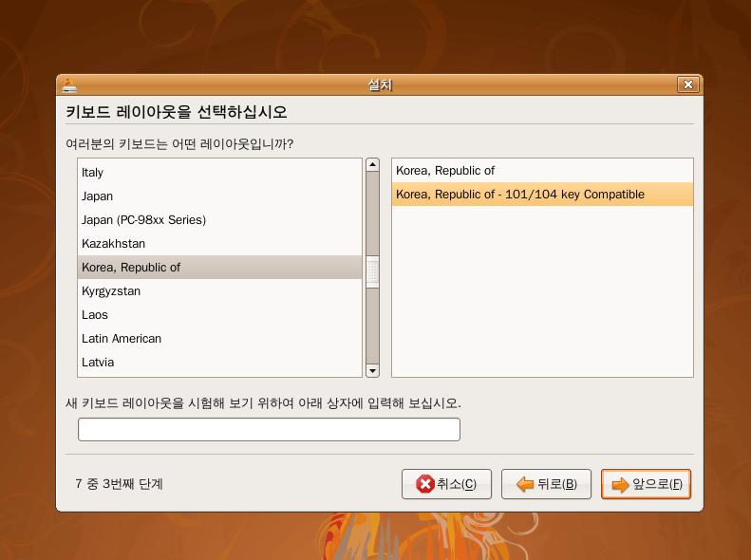751x560 pixels.
Task: Close the 설치 installer window
Action: point(687,84)
